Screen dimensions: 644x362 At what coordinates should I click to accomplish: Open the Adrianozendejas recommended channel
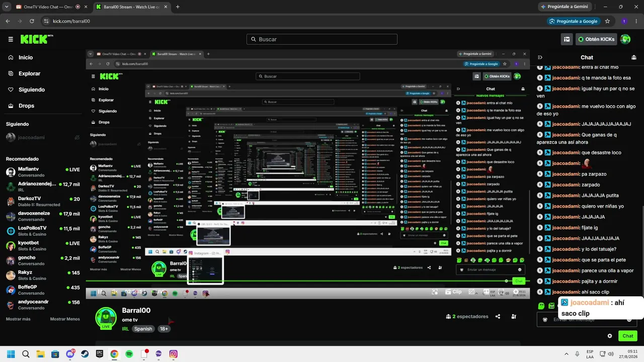tap(43, 187)
